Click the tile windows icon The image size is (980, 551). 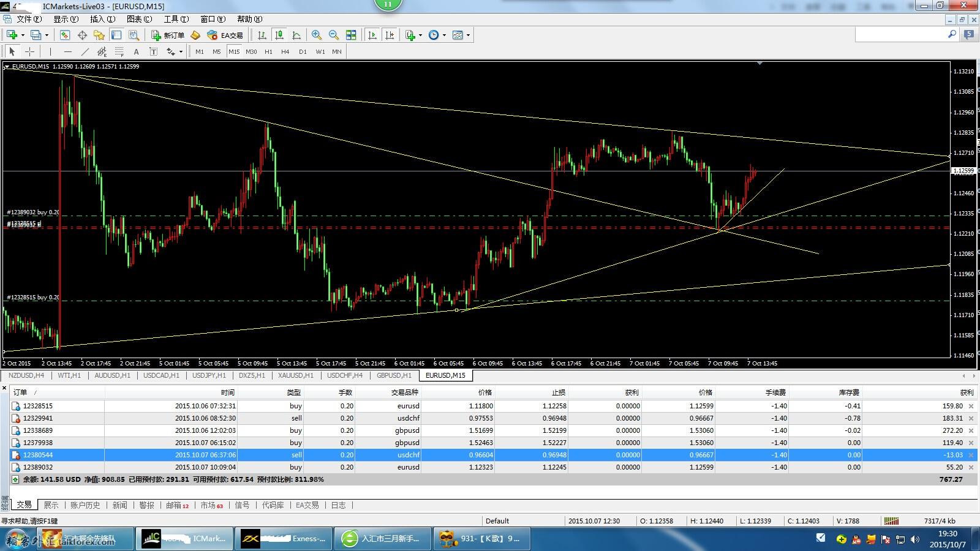[351, 35]
